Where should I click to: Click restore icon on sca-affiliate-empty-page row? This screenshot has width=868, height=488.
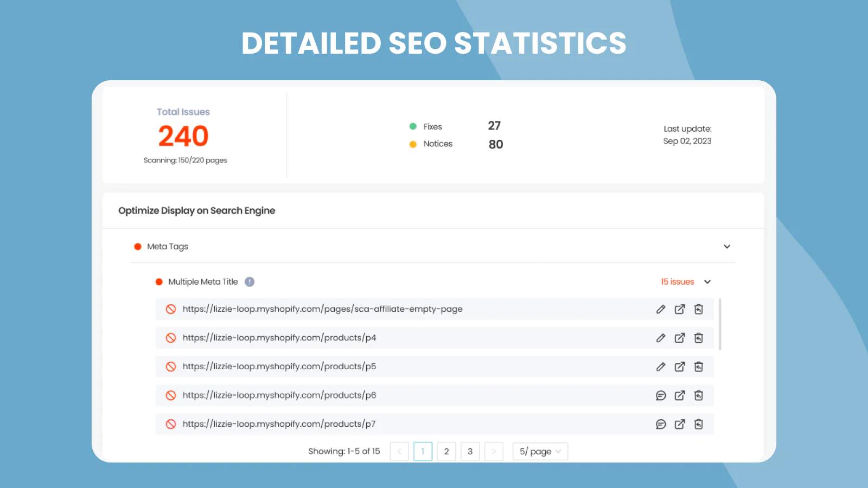[699, 309]
